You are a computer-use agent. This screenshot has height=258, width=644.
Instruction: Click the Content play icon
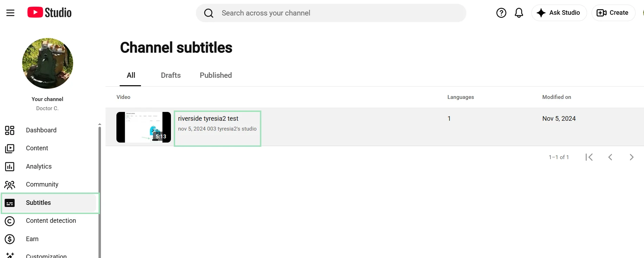[x=9, y=149]
